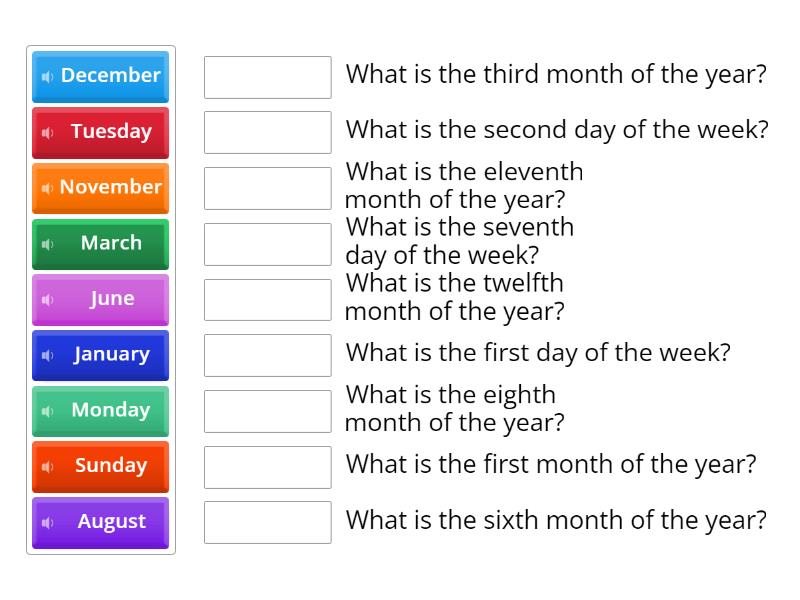Image resolution: width=800 pixels, height=600 pixels.
Task: Play audio for the March tile
Action: coord(49,243)
